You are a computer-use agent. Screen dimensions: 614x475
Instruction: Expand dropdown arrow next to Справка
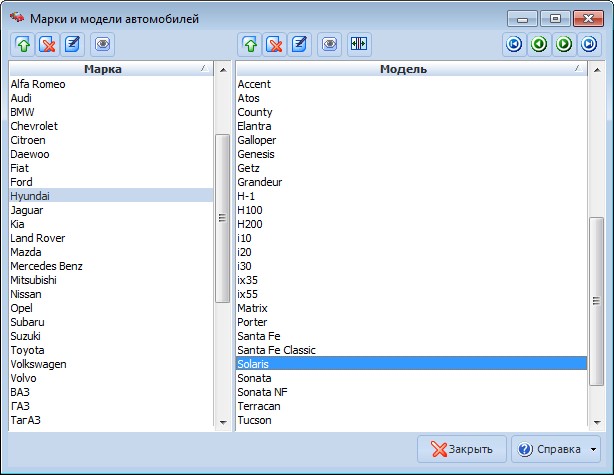[594, 449]
